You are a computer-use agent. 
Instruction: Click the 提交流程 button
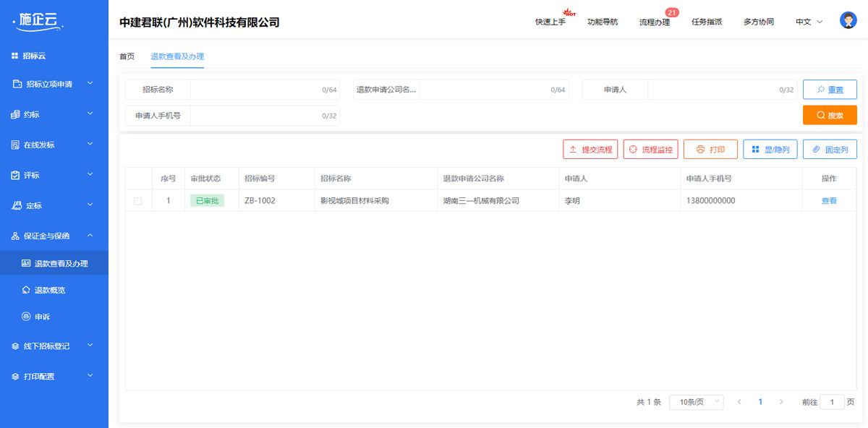coord(590,150)
